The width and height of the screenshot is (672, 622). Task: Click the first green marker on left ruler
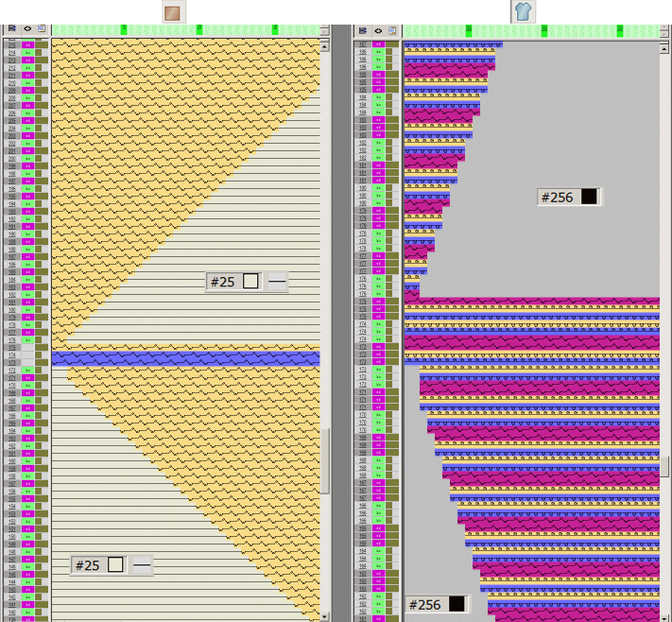124,30
